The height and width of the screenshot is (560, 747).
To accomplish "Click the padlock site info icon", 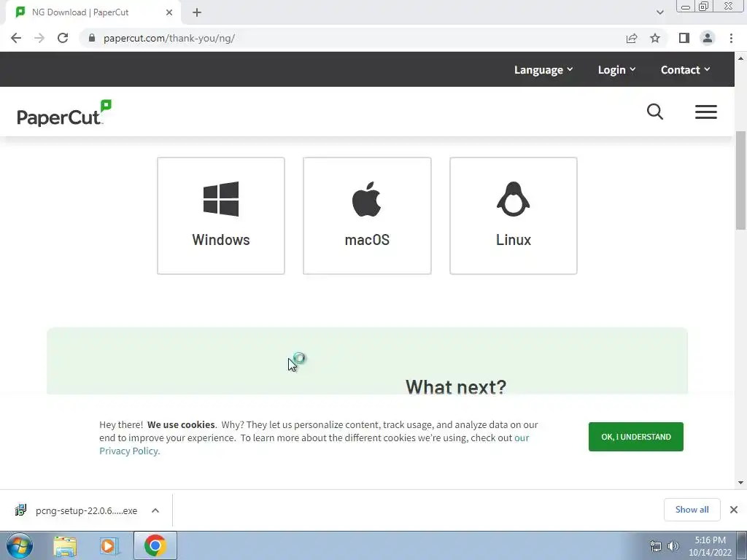I will point(92,38).
